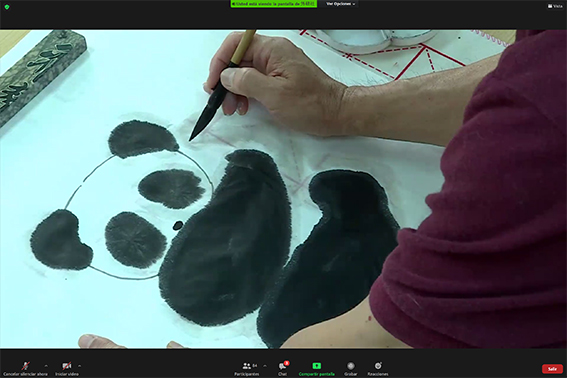Click the green screen-sharing status banner
Viewport: 567px width, 378px height.
point(274,4)
